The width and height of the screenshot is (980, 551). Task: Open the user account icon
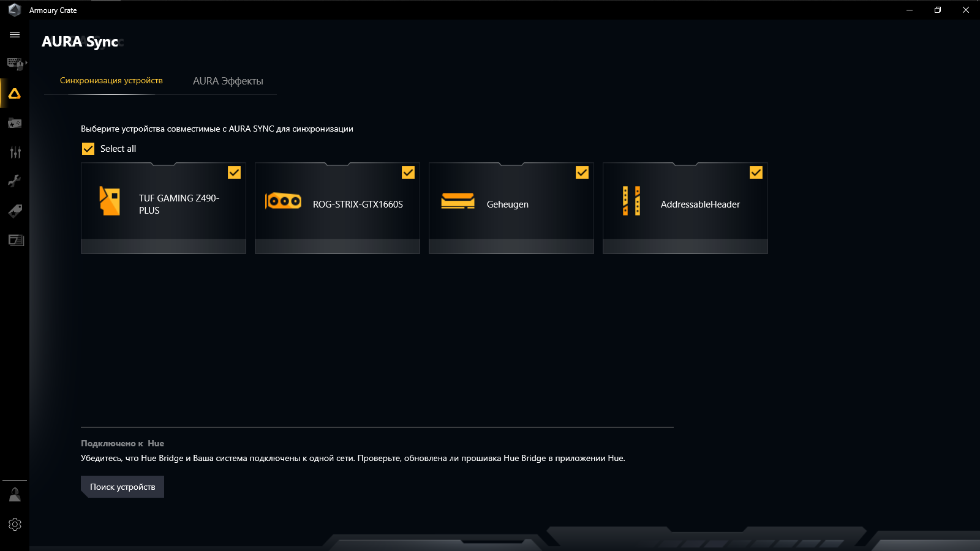point(15,495)
